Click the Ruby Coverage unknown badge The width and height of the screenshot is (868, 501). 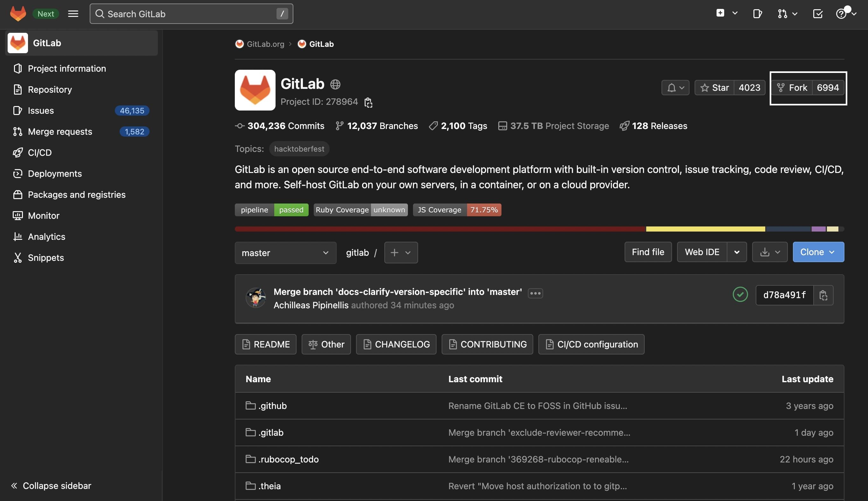point(360,210)
